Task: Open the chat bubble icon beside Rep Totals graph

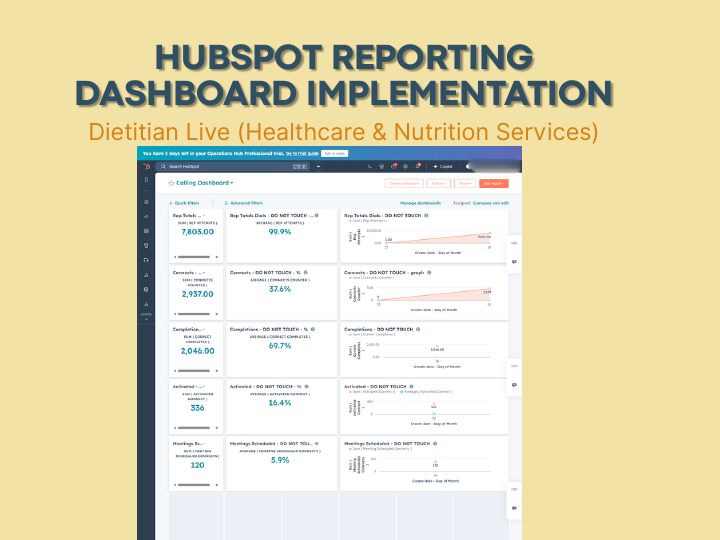Action: 514,262
